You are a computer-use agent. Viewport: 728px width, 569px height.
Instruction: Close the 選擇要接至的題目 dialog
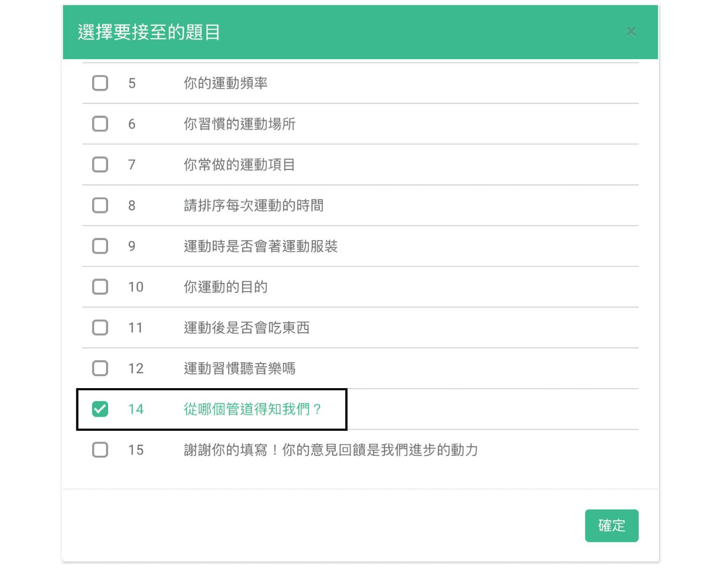pos(631,32)
